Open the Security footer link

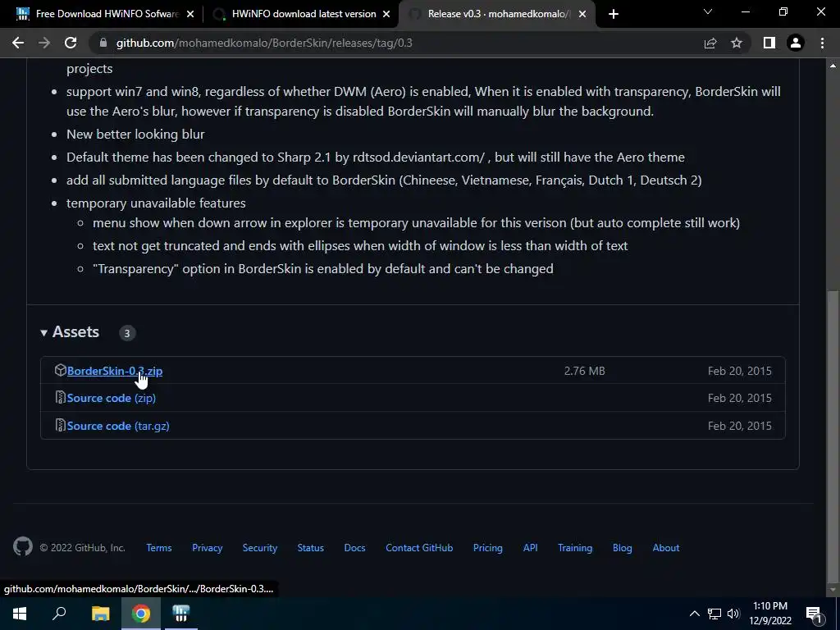click(x=260, y=548)
